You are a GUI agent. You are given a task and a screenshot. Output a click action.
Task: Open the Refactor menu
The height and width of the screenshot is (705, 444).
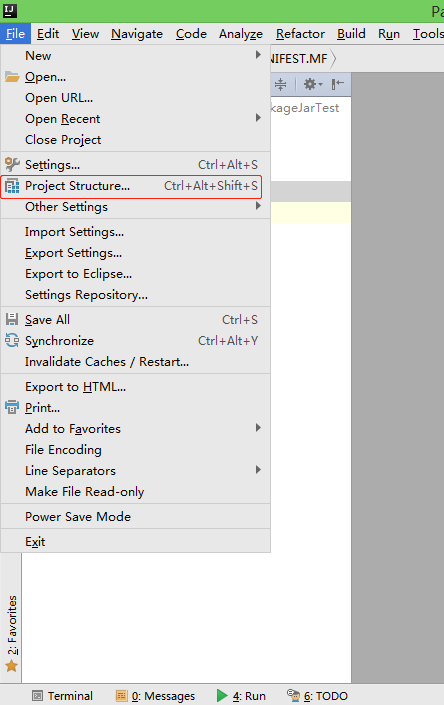tap(300, 34)
